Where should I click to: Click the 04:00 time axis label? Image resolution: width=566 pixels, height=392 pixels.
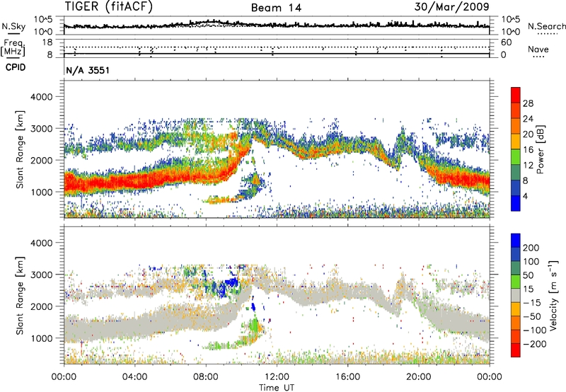[135, 377]
